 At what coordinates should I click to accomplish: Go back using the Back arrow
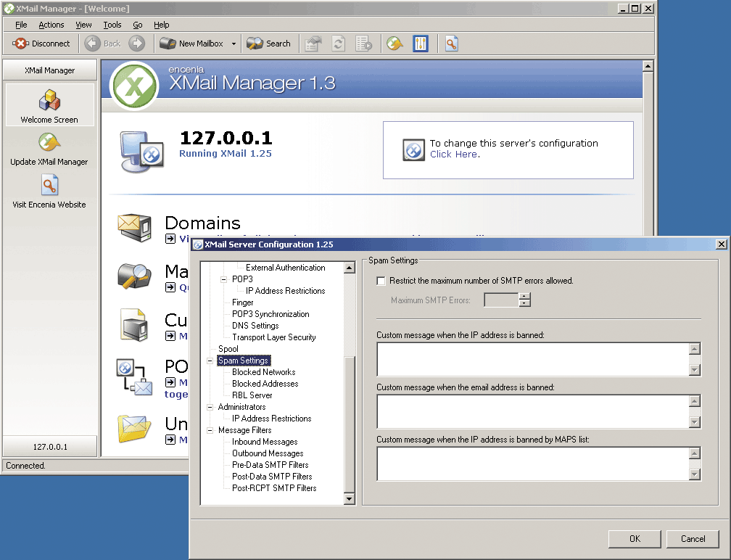coord(103,44)
